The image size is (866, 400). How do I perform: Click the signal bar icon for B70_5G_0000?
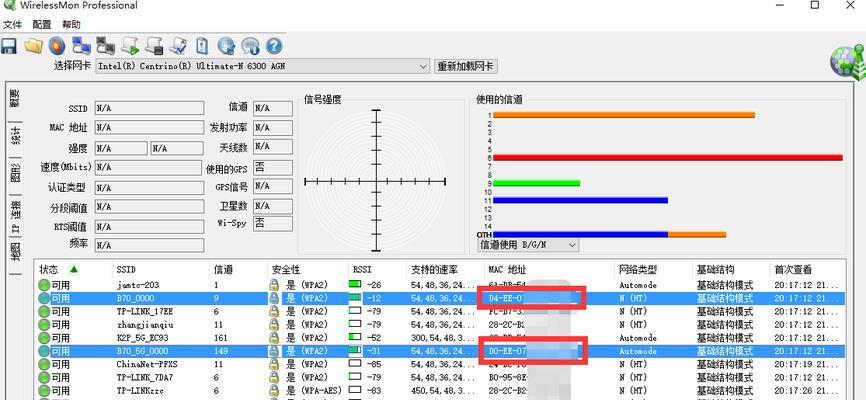[x=355, y=351]
